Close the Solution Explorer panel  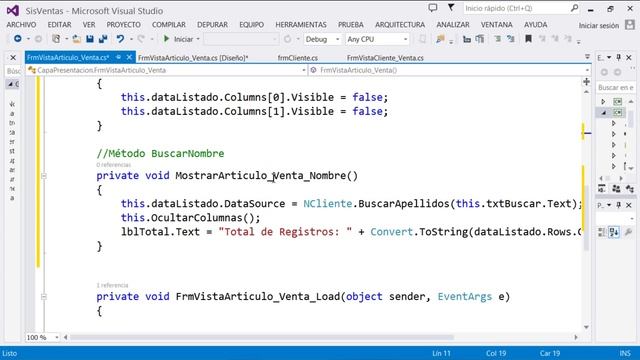point(629,58)
